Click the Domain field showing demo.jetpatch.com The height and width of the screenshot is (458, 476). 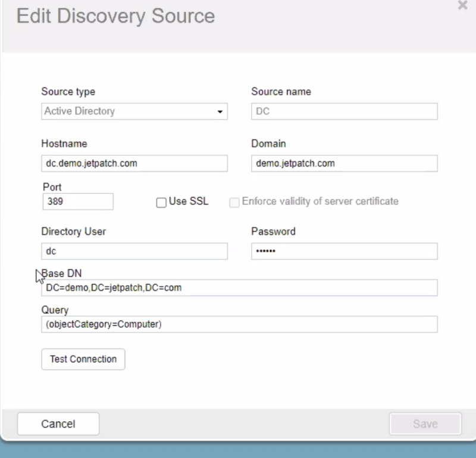(344, 163)
